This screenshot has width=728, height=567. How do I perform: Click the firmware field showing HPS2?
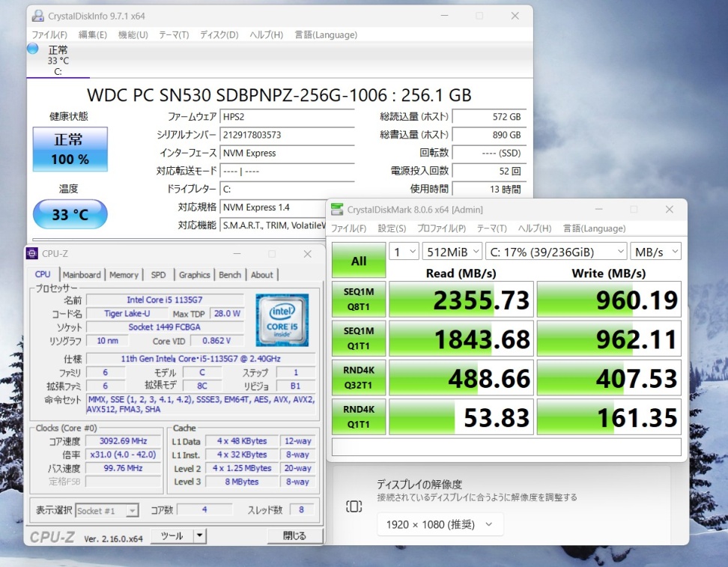287,117
